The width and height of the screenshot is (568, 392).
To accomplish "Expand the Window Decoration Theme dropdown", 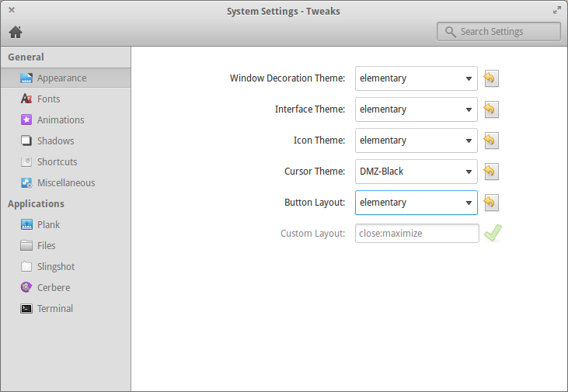I will click(x=416, y=78).
